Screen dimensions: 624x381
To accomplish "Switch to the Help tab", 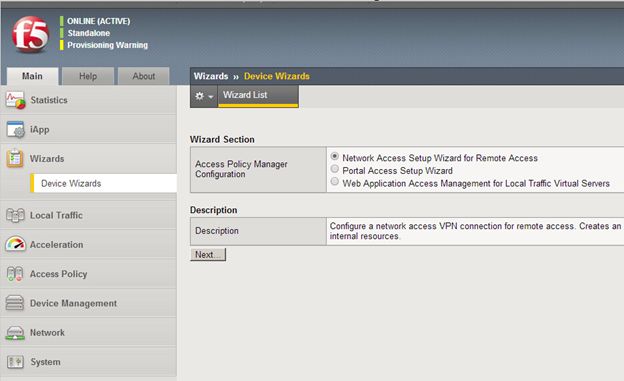I will 88,76.
